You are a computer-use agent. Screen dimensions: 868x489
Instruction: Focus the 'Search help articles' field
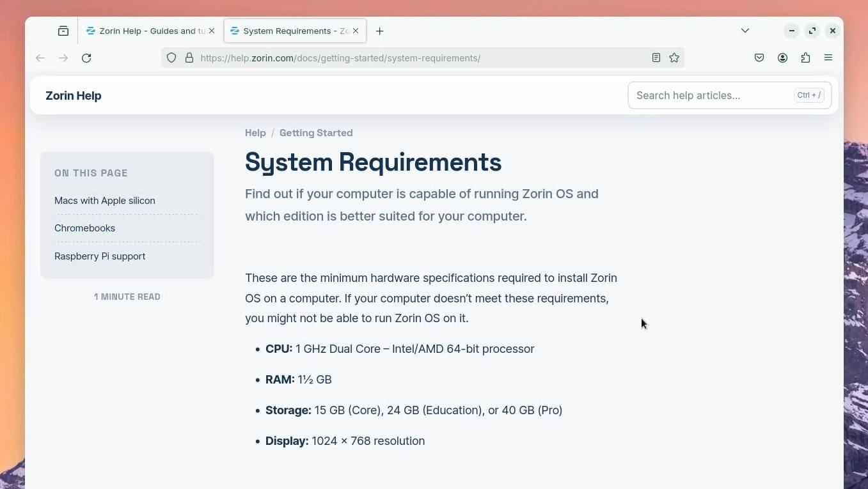(x=729, y=95)
